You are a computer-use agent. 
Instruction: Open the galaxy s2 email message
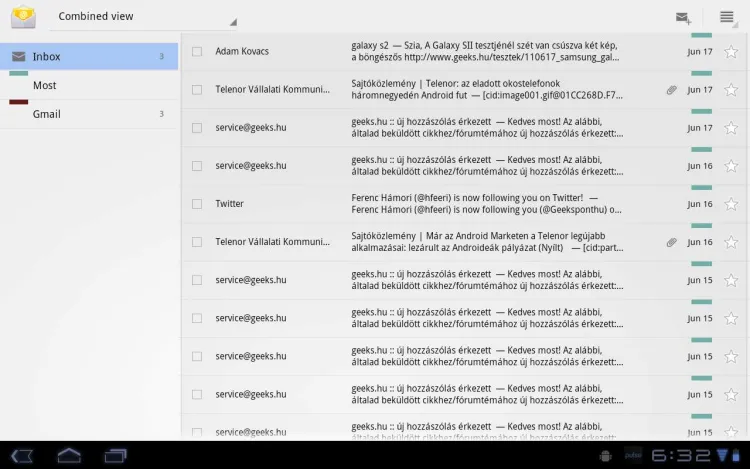(x=485, y=51)
